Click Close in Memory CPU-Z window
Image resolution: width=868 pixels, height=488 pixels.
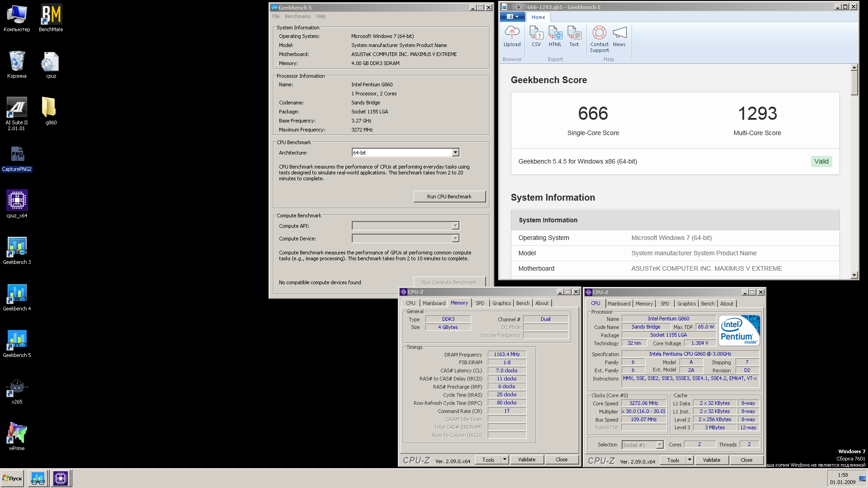click(561, 460)
